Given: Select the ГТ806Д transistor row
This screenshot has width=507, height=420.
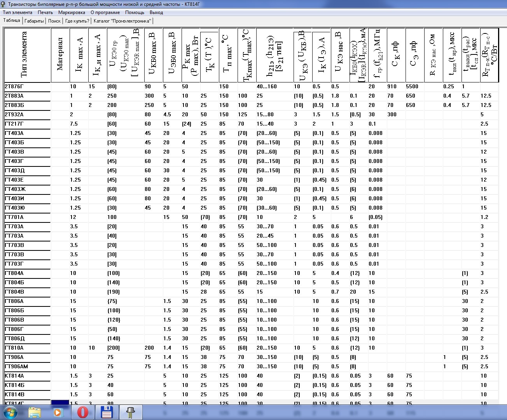Looking at the screenshot, I should coord(28,339).
